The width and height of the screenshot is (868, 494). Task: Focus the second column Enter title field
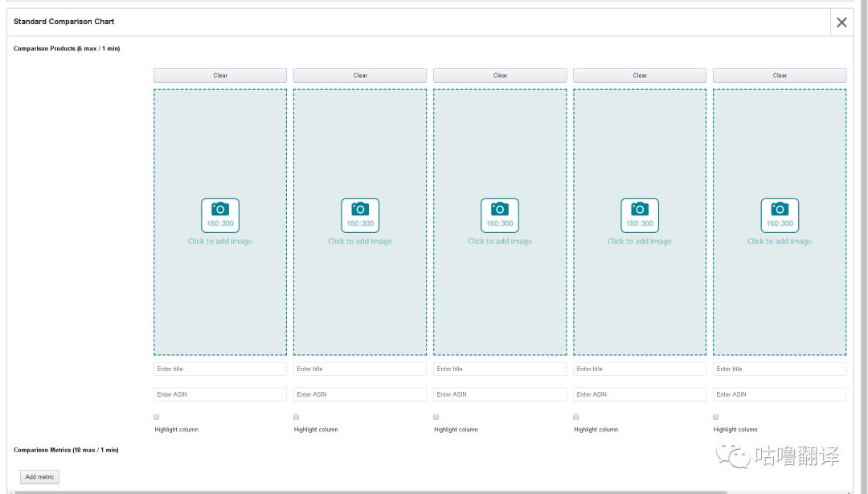360,369
